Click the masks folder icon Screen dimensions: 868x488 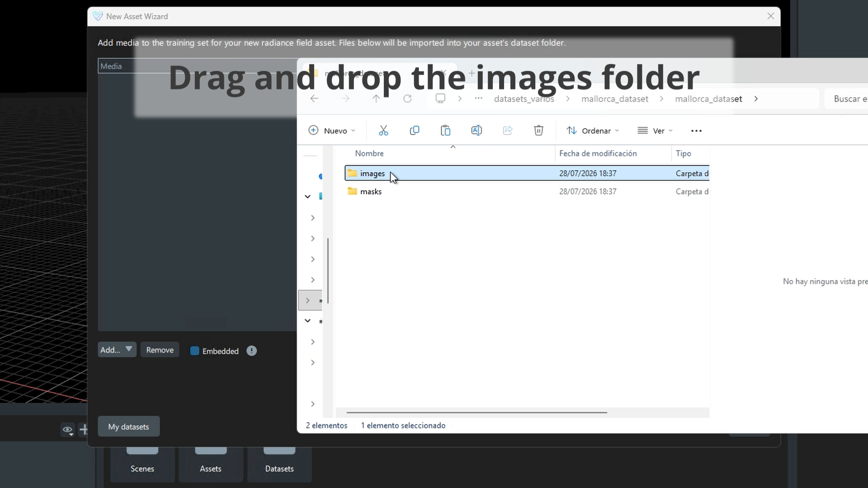click(x=353, y=192)
